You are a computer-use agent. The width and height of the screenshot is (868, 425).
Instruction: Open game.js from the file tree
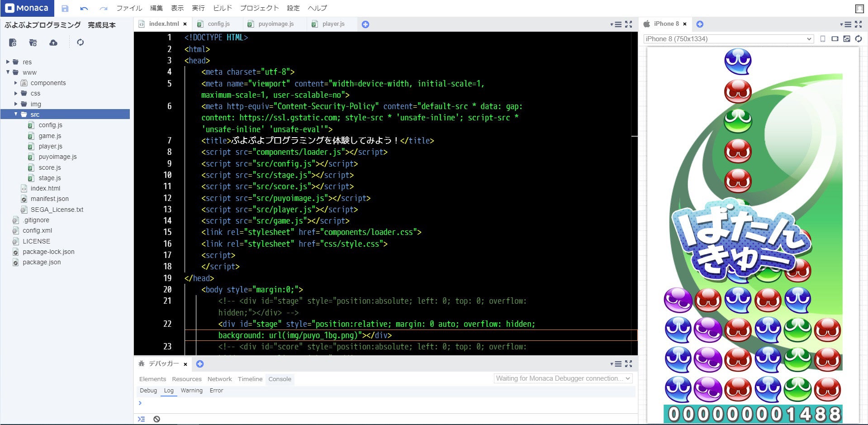coord(50,136)
